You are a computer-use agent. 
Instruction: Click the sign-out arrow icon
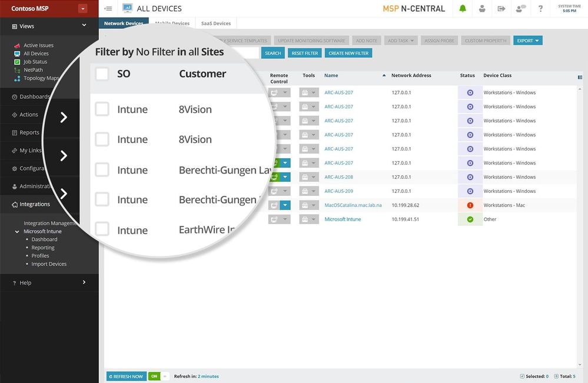501,8
